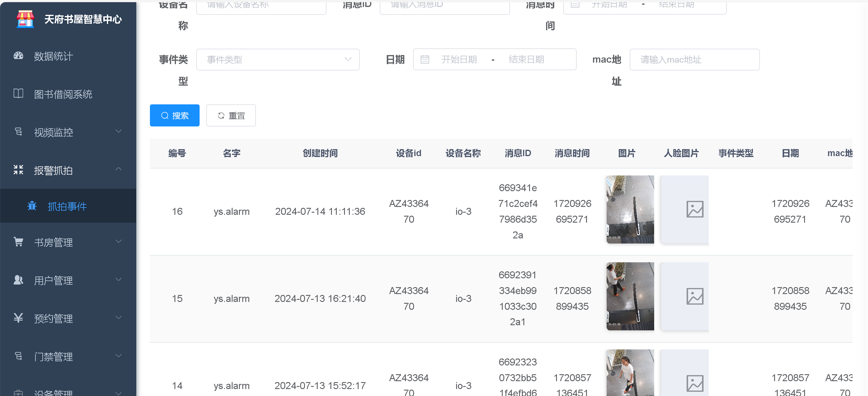Click the 事件类型 column header
Screen dimensions: 868x396
click(736, 153)
